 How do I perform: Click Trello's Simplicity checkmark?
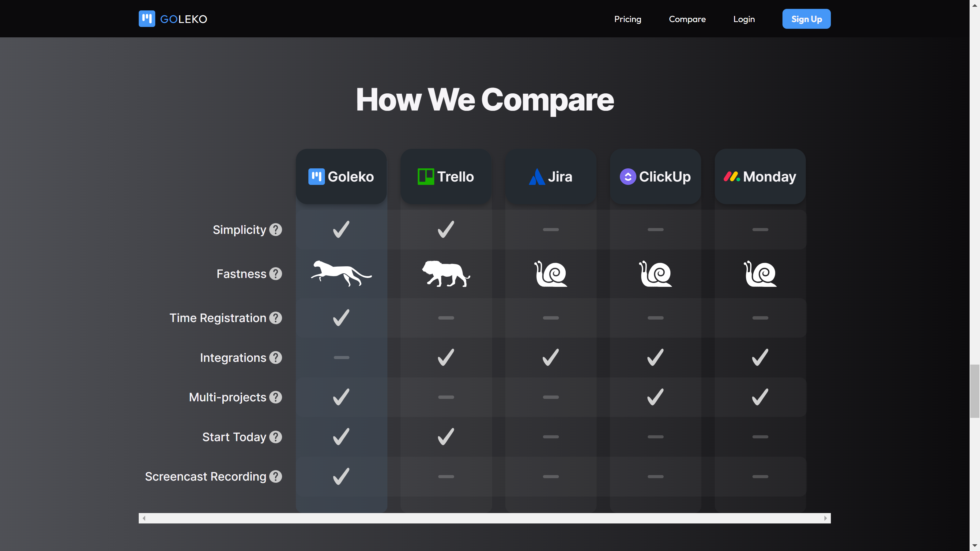[446, 229]
